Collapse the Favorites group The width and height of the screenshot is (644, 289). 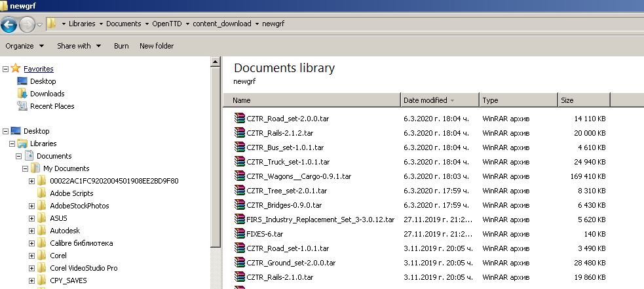[5, 69]
